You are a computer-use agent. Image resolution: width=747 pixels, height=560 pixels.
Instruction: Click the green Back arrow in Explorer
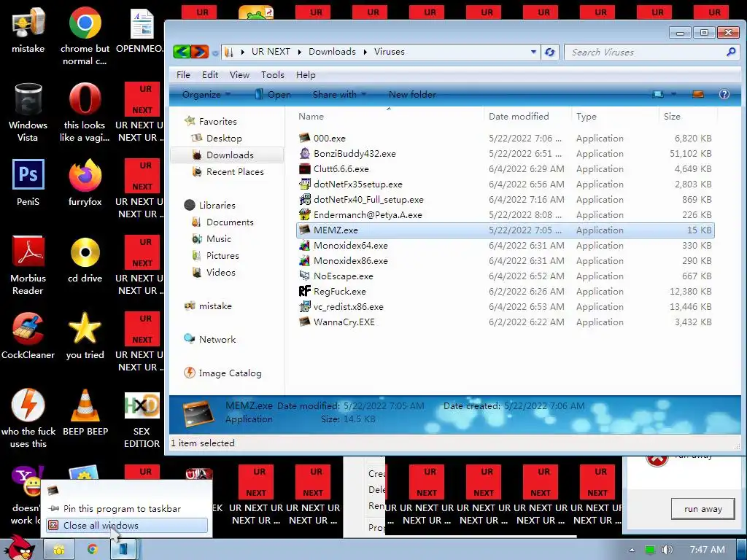(182, 52)
